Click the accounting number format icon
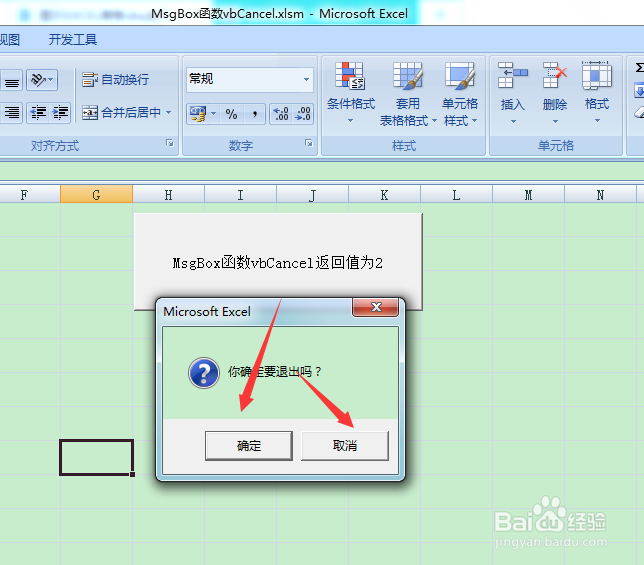 coord(198,114)
